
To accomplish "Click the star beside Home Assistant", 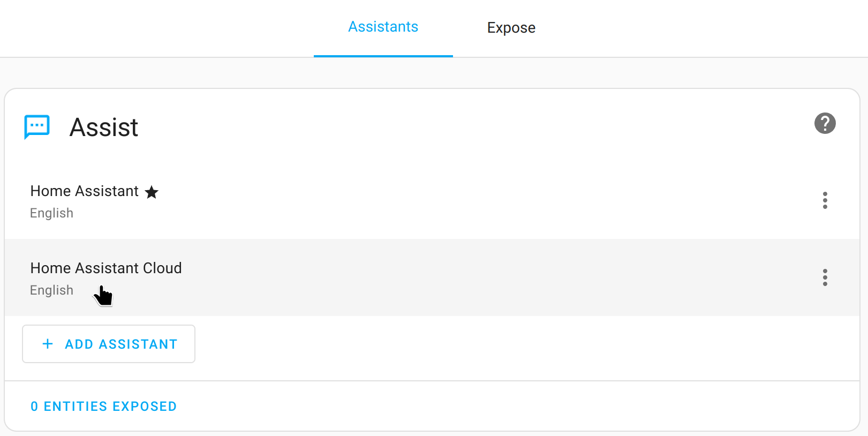I will [x=152, y=192].
